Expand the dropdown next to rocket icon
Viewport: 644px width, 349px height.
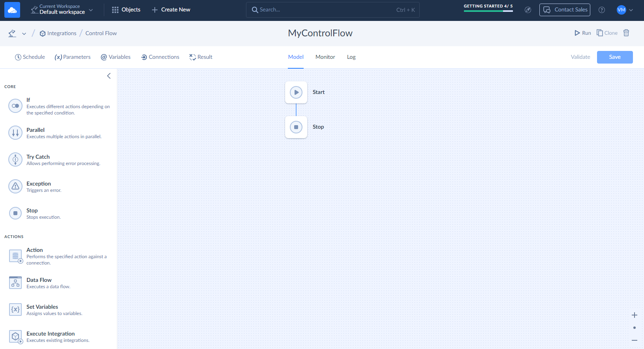(24, 34)
